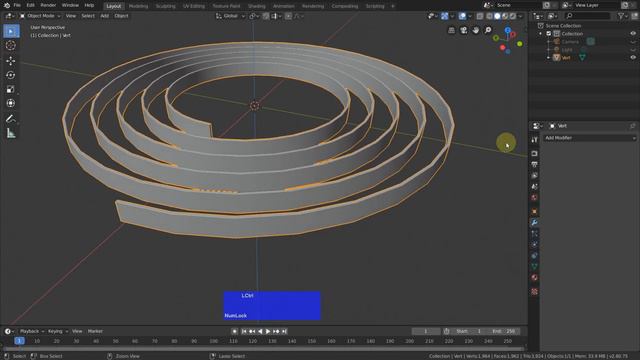Open the pivot point dropdown
This screenshot has width=640, height=360.
(254, 16)
